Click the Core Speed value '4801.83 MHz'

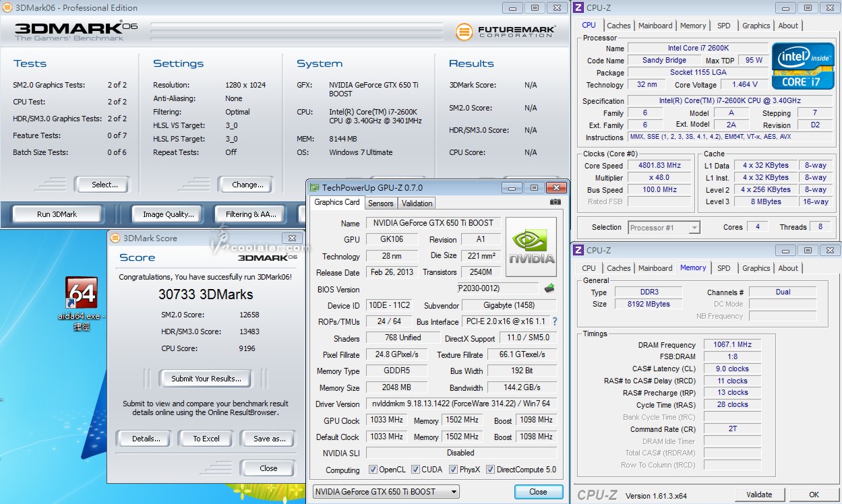[x=660, y=165]
